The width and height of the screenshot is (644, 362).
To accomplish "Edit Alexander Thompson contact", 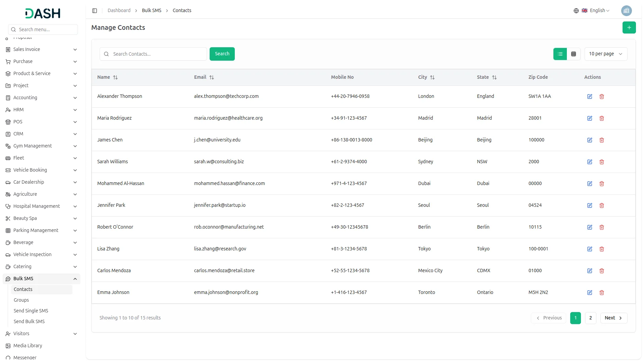I will coord(590,97).
